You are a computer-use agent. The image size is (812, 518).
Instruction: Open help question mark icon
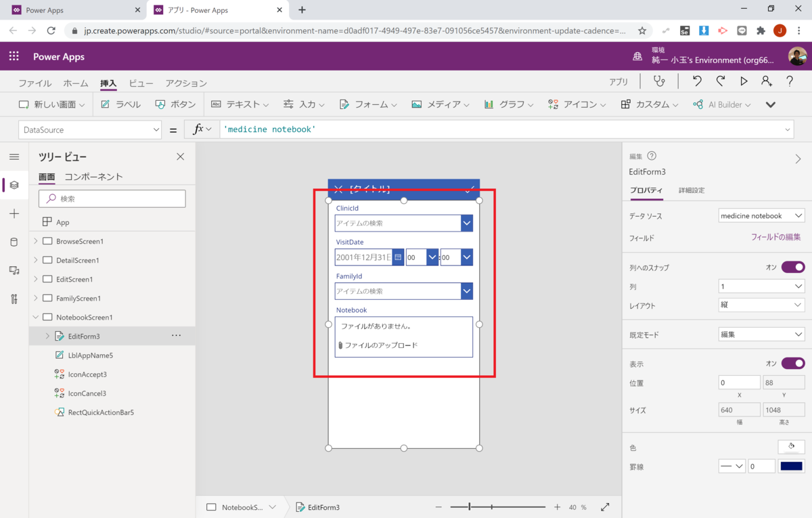pos(790,81)
